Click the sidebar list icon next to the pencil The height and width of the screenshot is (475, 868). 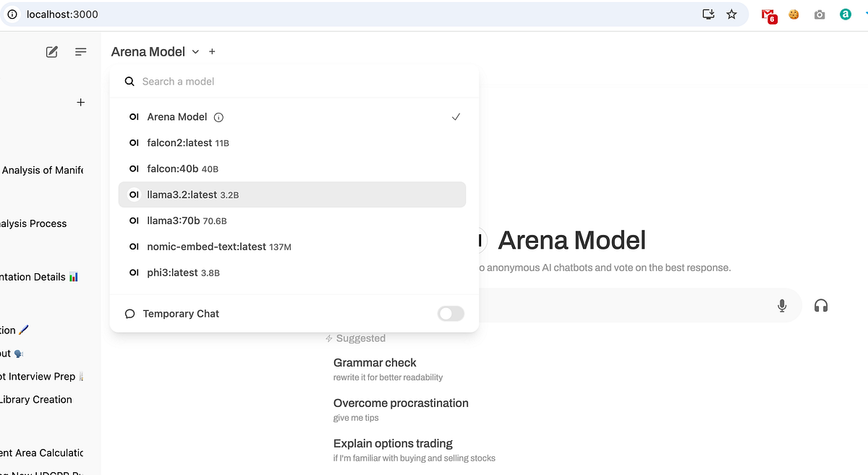pos(80,51)
